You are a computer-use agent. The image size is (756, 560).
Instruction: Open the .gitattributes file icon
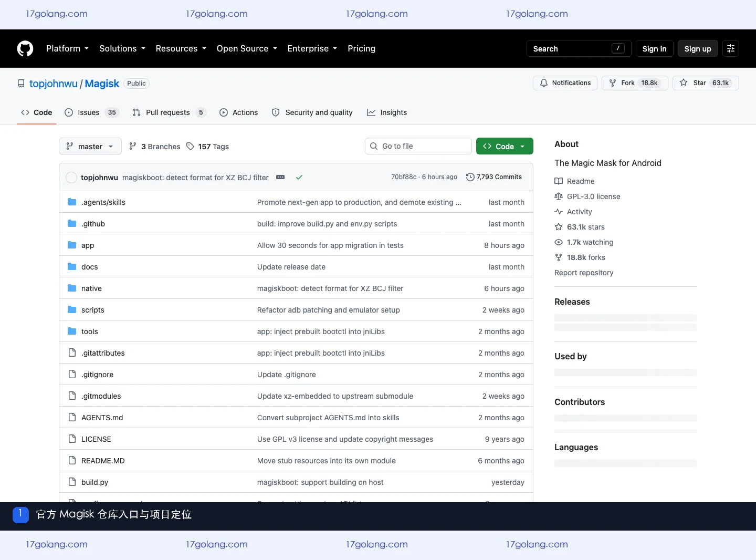tap(72, 353)
